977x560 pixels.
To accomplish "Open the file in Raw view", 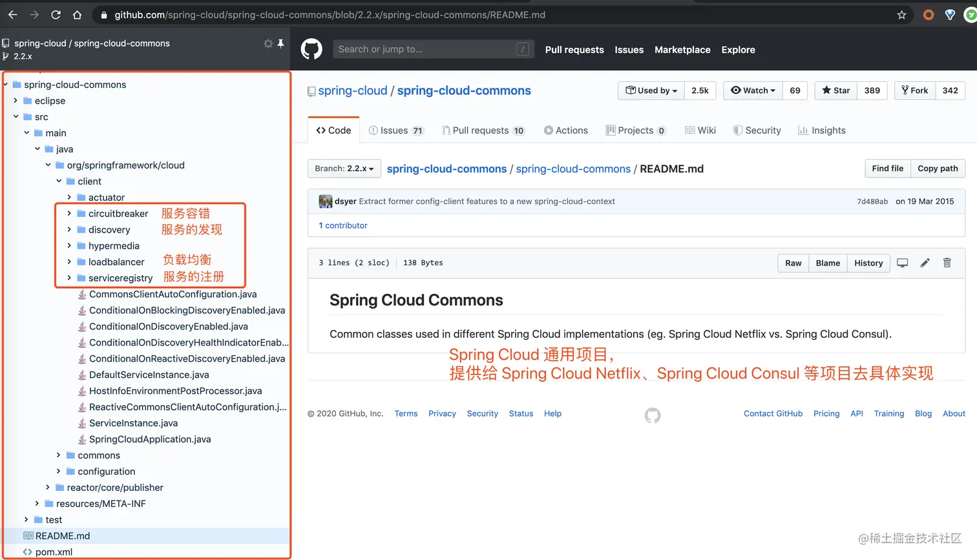I will 793,263.
